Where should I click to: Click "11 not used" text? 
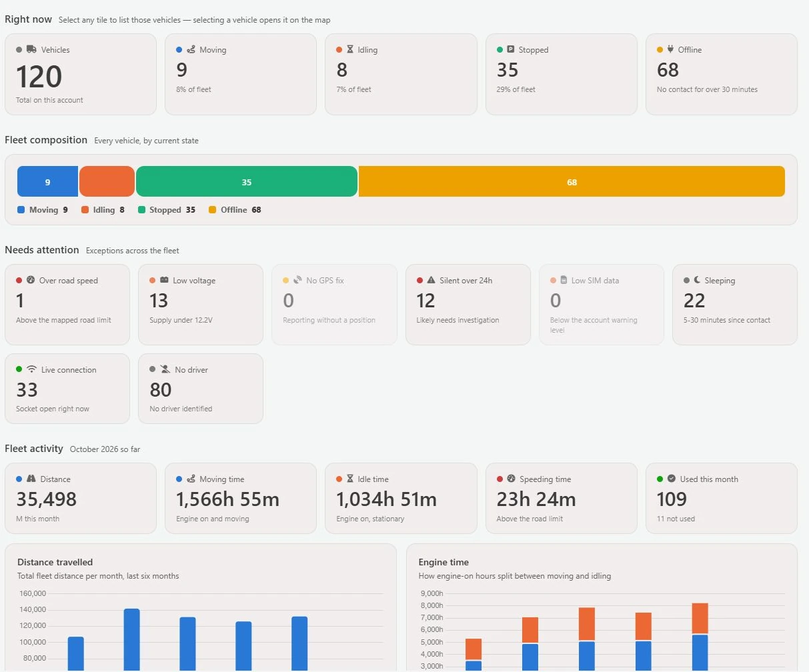pyautogui.click(x=676, y=519)
